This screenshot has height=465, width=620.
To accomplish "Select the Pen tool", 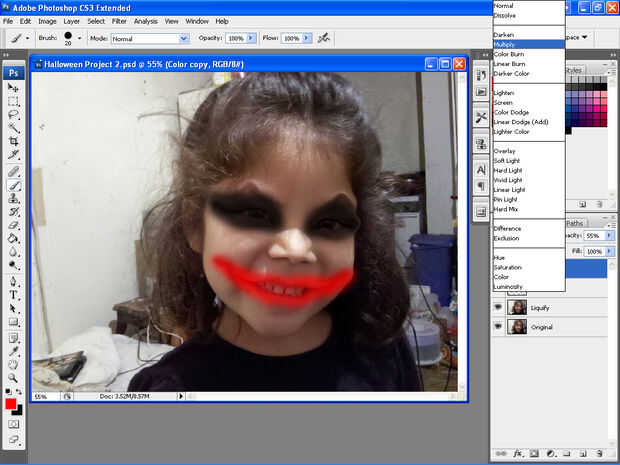I will pyautogui.click(x=13, y=282).
